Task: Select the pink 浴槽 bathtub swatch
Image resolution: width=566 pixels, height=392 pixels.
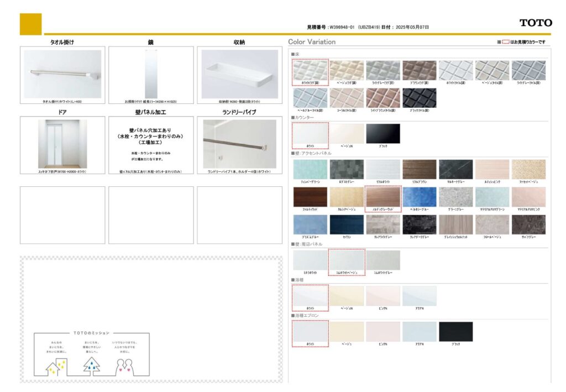Action: pyautogui.click(x=382, y=296)
